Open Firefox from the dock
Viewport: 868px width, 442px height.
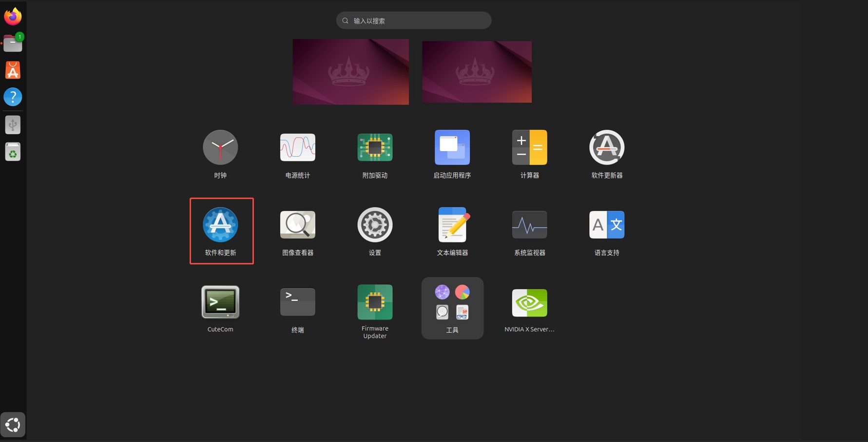(13, 16)
